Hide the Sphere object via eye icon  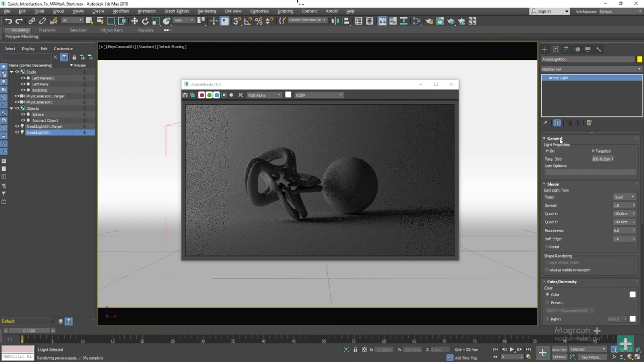(23, 114)
